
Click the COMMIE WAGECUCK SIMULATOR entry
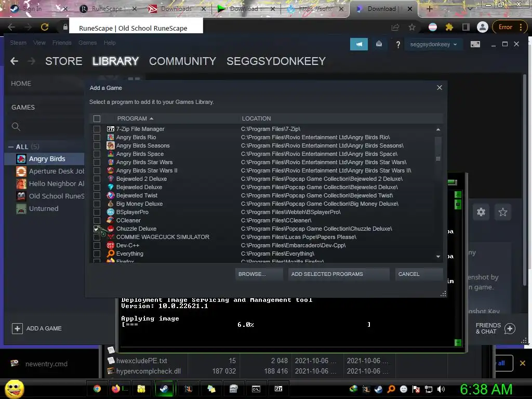[163, 237]
